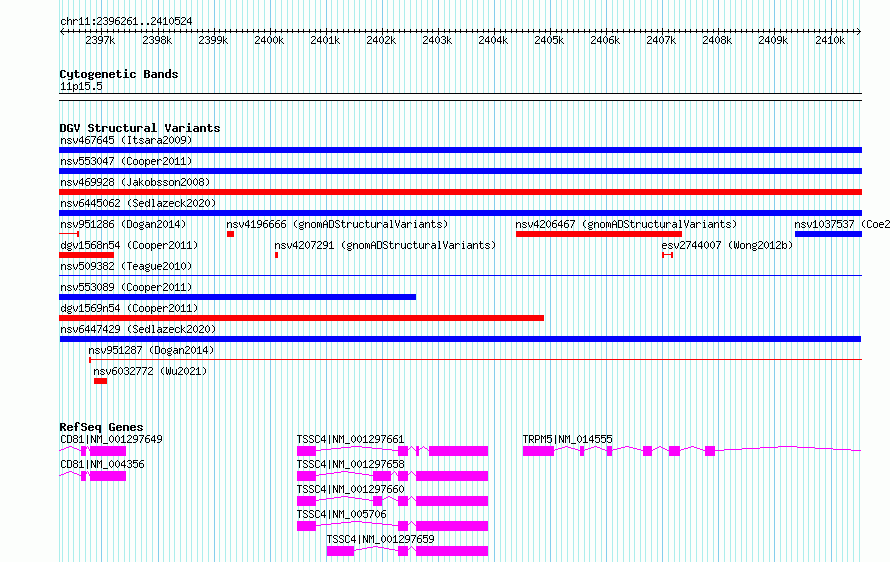Open the nsv951287 (Dogan2014) variant label
This screenshot has width=890, height=562.
(x=151, y=350)
